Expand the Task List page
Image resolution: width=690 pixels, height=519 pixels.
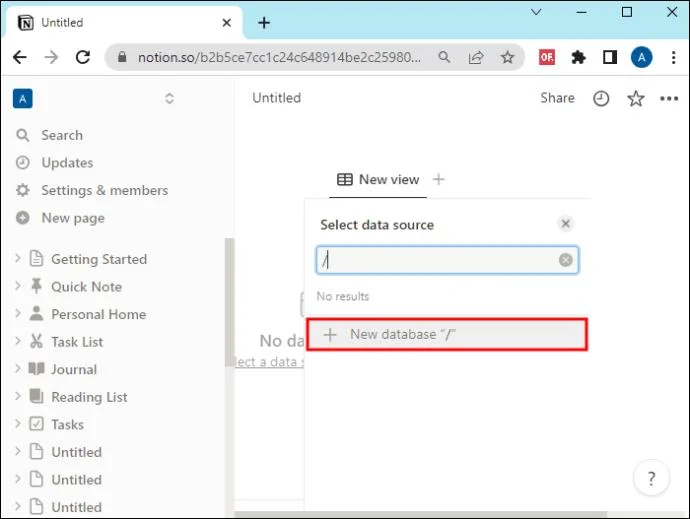[18, 341]
